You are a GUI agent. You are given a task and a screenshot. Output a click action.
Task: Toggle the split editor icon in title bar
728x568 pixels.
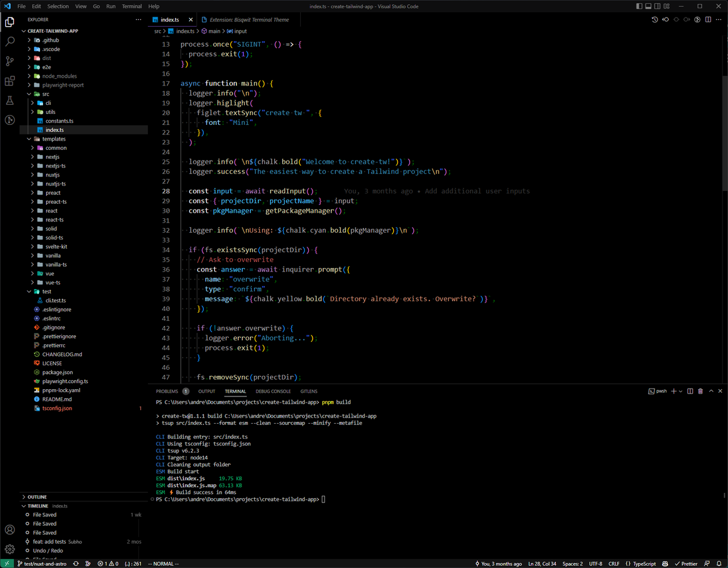click(707, 19)
